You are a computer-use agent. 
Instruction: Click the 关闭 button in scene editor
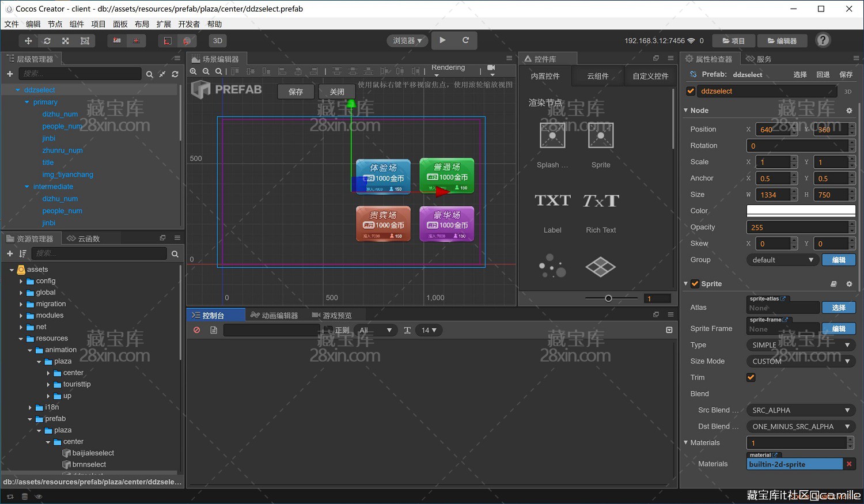click(337, 92)
